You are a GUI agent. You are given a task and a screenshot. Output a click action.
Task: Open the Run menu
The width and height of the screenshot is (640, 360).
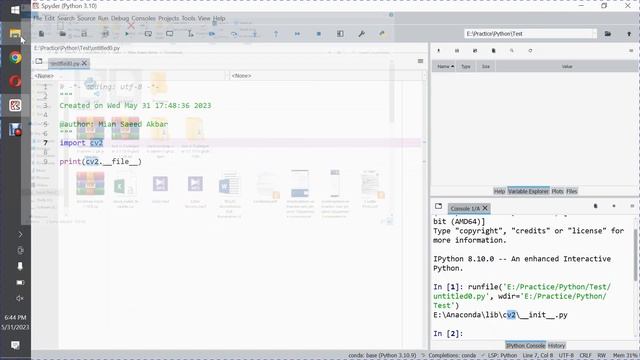pyautogui.click(x=103, y=18)
